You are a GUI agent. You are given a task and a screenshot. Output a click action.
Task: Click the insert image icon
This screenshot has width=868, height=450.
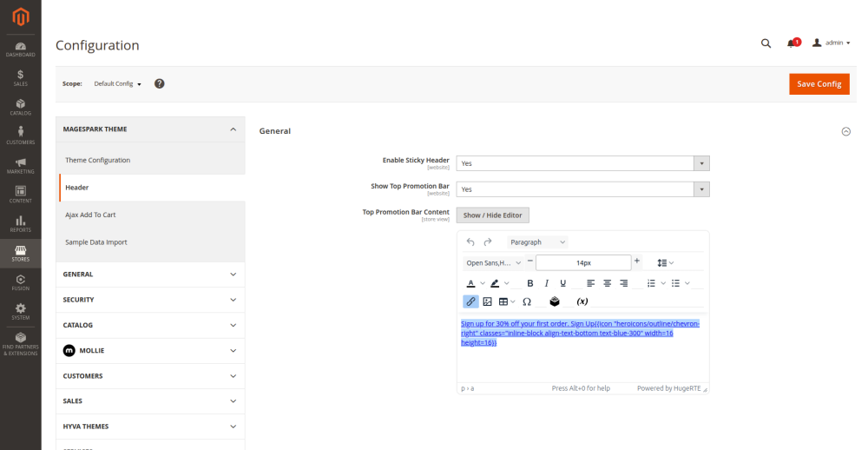487,301
